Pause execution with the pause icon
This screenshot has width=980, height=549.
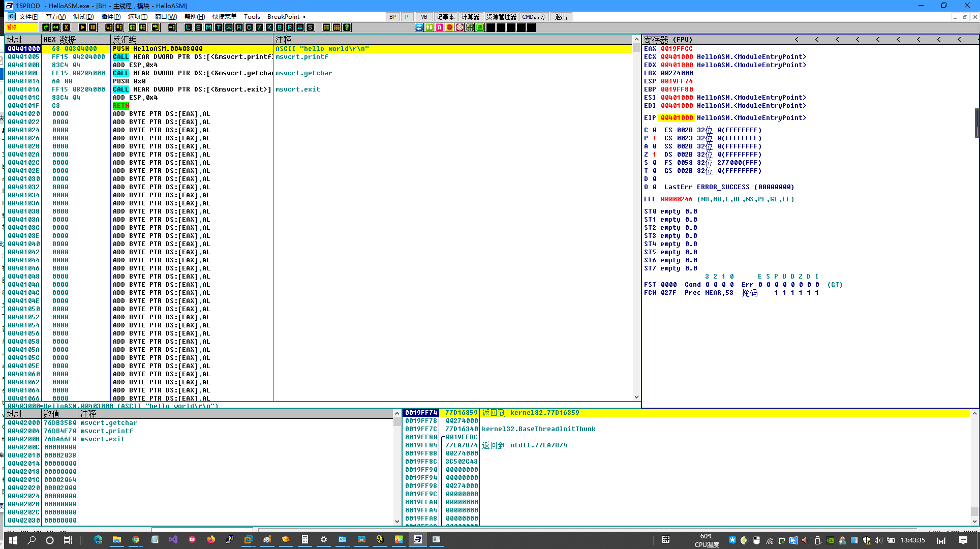coord(93,27)
